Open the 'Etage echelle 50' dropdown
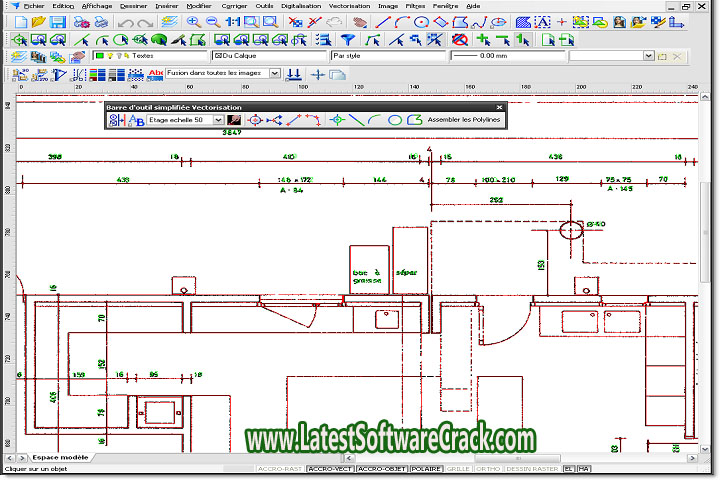Image resolution: width=720 pixels, height=480 pixels. pos(218,120)
